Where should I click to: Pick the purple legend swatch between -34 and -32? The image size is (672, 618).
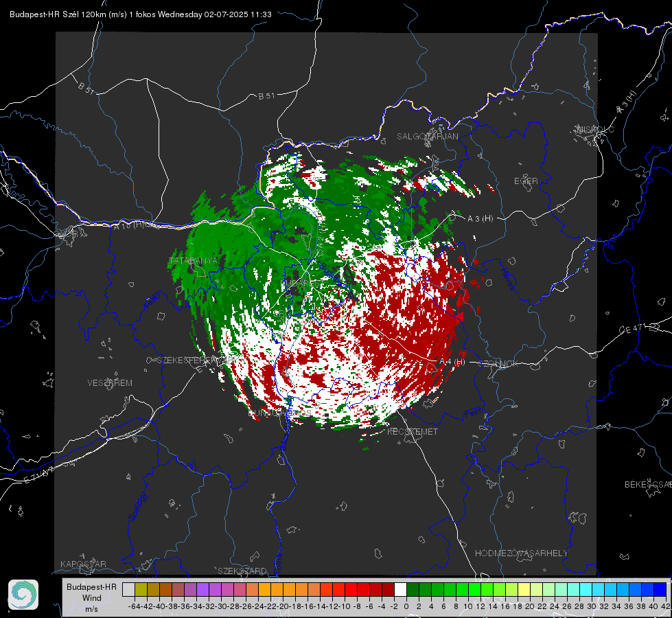[x=202, y=589]
